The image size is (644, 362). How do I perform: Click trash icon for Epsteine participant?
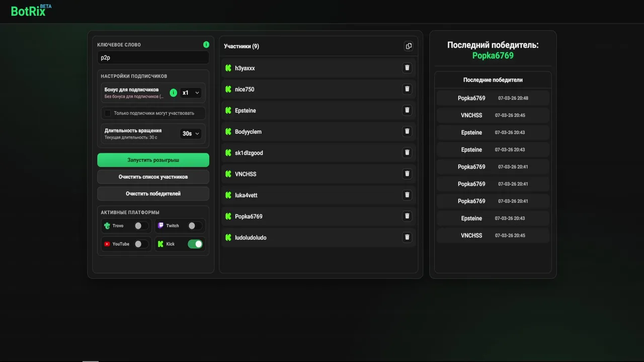407,110
